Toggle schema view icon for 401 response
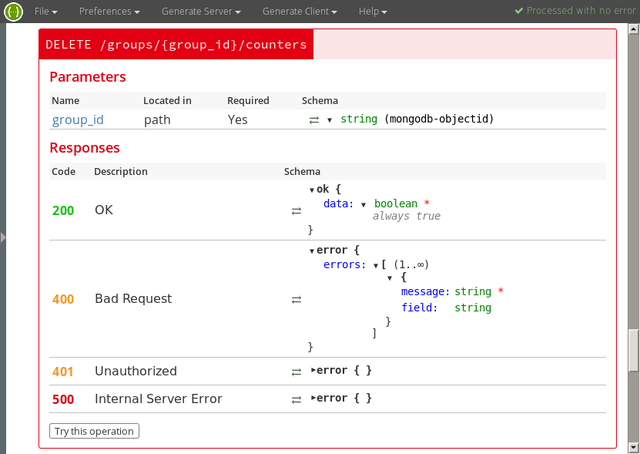Viewport: 640px width, 454px height. tap(296, 372)
